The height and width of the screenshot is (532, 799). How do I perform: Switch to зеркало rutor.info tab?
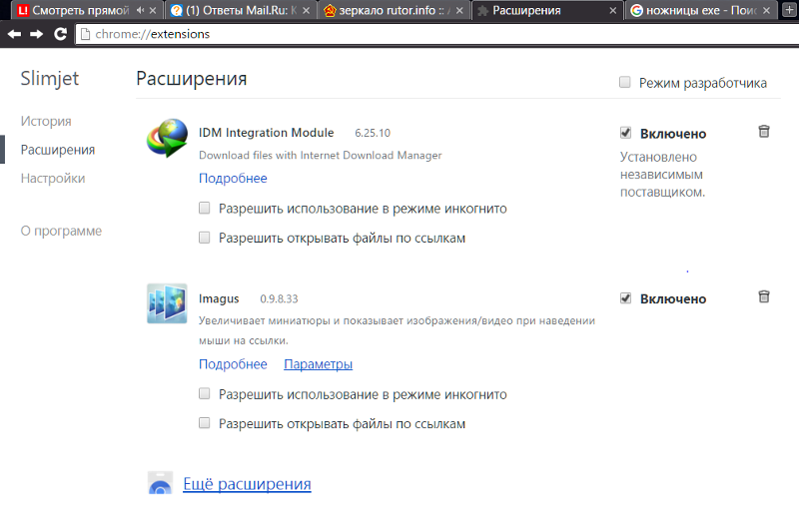tap(393, 10)
